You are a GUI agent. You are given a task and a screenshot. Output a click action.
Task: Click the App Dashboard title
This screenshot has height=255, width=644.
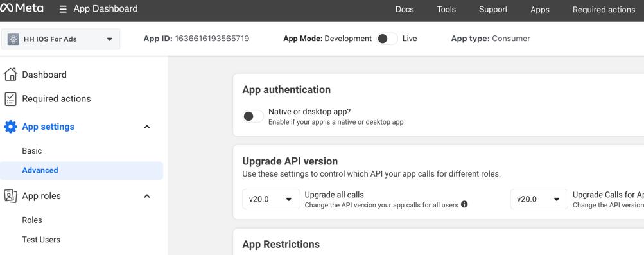click(x=105, y=8)
